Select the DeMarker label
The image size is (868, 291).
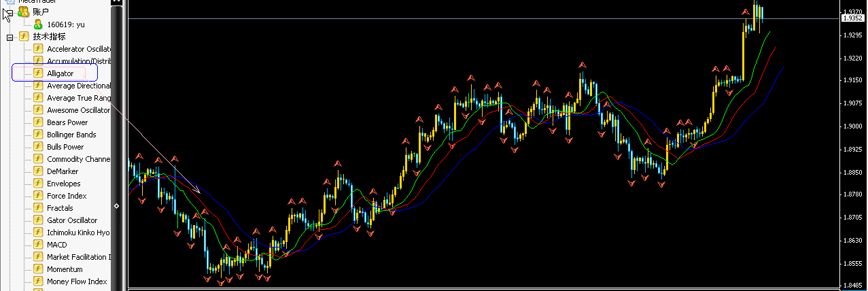click(x=63, y=171)
